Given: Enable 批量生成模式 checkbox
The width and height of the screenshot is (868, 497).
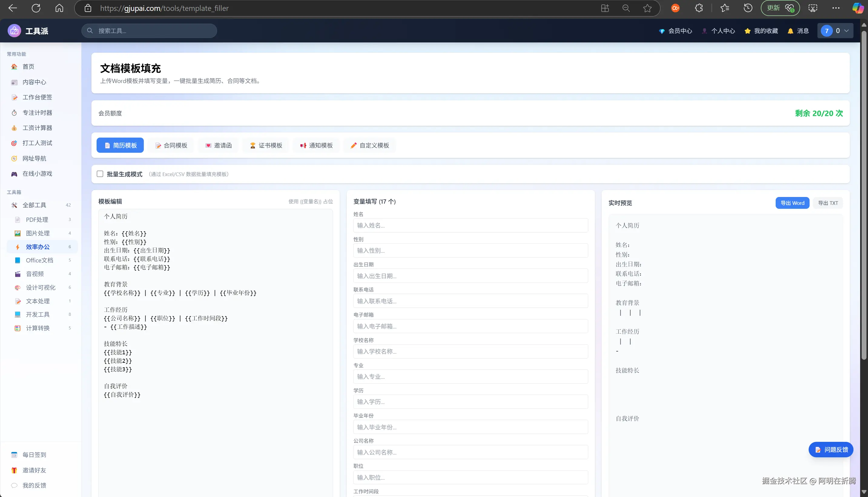Looking at the screenshot, I should coord(100,174).
